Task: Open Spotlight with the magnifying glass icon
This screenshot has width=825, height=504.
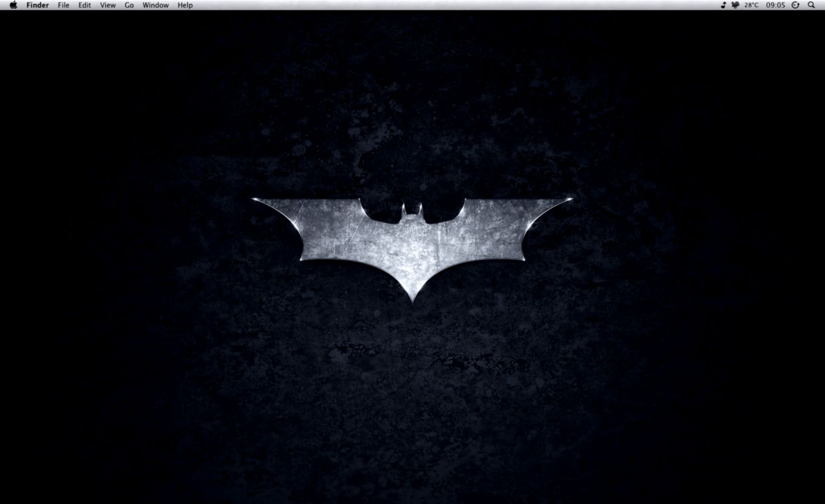Action: click(x=811, y=5)
